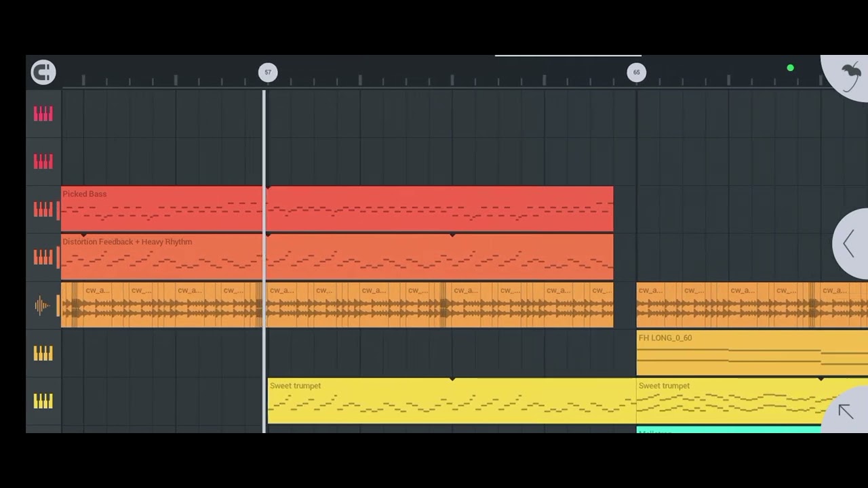
Task: Click the green indicator dot in the ruler
Action: click(x=790, y=68)
